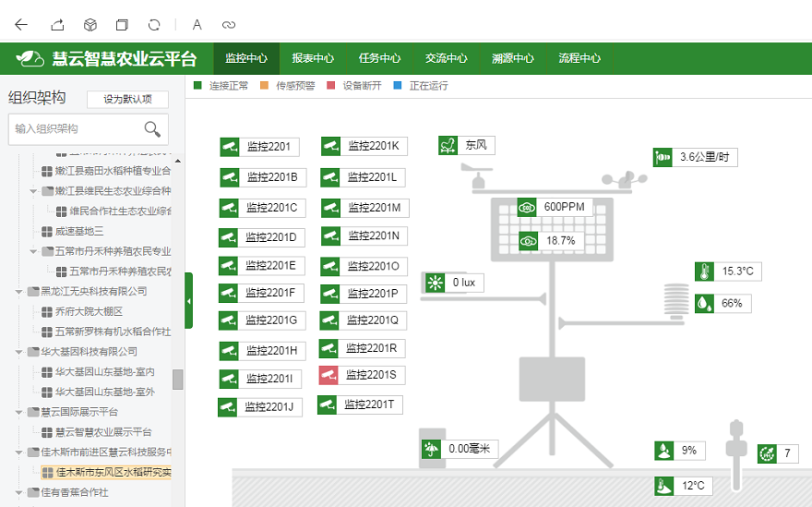
Task: Click the 0 lux light sensor icon
Action: (x=434, y=283)
